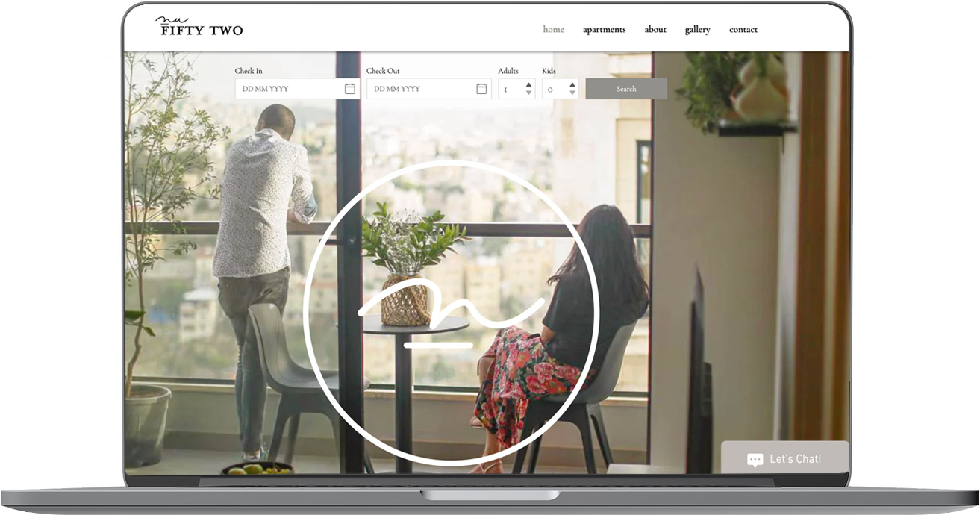The width and height of the screenshot is (980, 515).
Task: Open the contact page
Action: [x=743, y=30]
